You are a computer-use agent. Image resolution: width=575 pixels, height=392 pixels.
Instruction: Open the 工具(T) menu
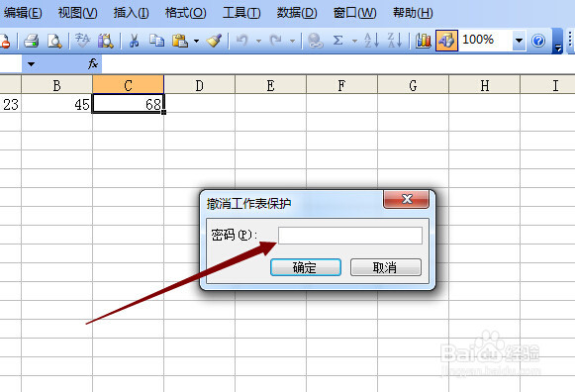[241, 13]
